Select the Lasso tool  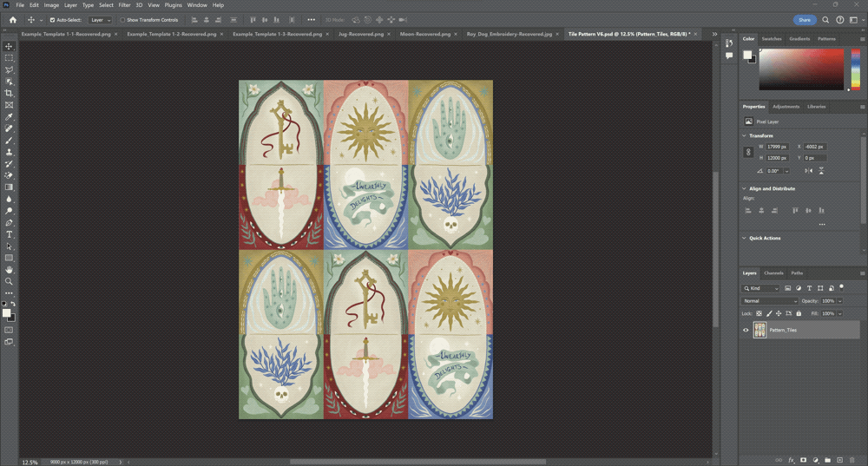point(9,69)
